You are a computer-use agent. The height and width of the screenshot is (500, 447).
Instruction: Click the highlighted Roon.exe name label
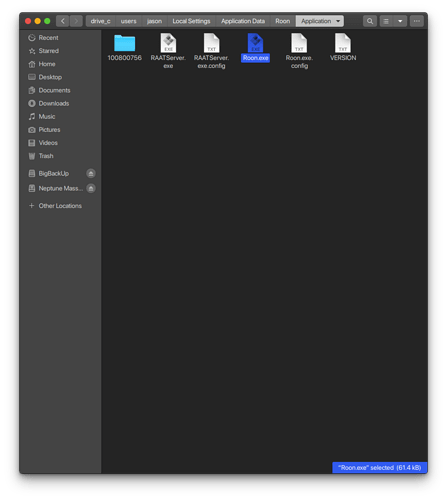click(x=255, y=58)
